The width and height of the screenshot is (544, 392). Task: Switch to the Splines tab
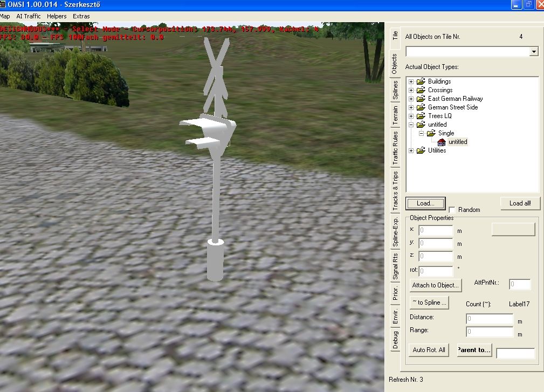[395, 90]
